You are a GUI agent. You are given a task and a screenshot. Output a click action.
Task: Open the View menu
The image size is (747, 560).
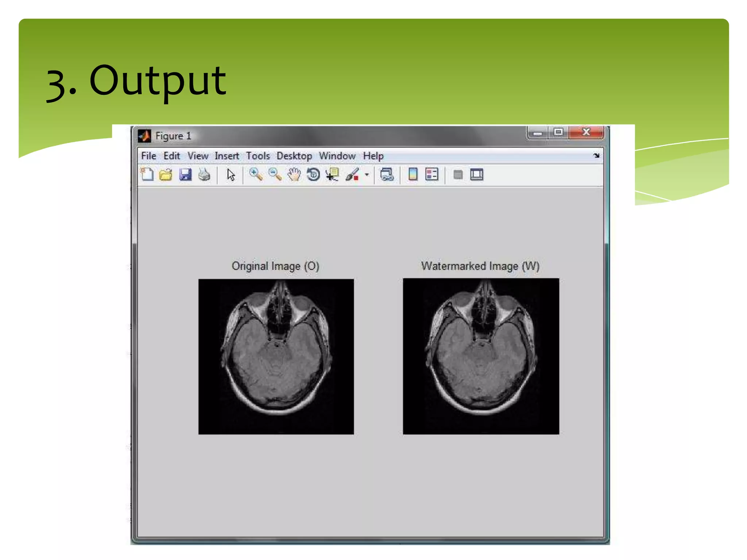[198, 156]
